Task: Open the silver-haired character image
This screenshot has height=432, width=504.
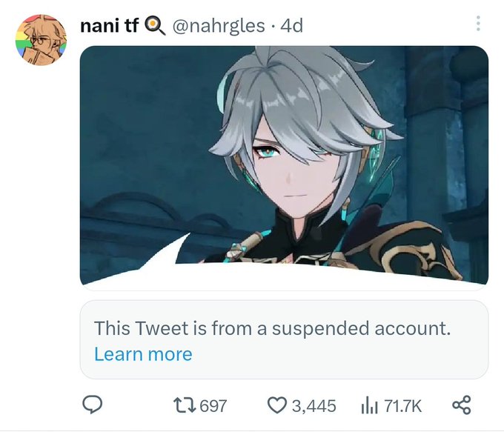Action: (x=284, y=167)
